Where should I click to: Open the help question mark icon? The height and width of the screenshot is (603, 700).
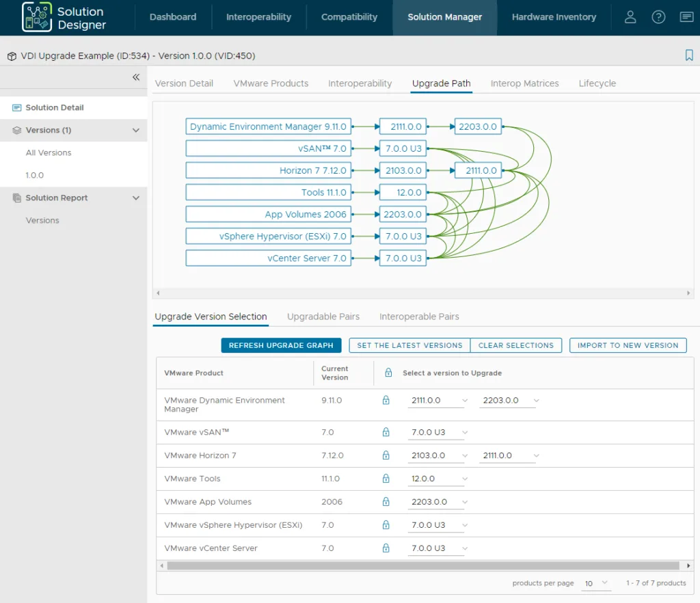pos(658,17)
